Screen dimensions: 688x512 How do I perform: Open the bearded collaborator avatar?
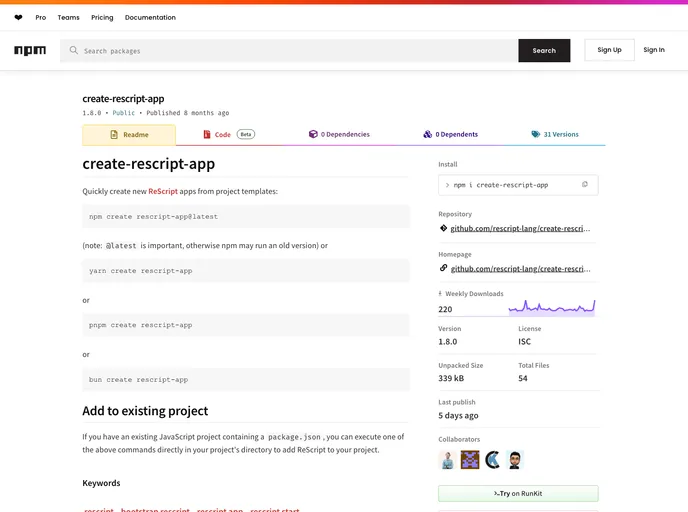(x=515, y=460)
